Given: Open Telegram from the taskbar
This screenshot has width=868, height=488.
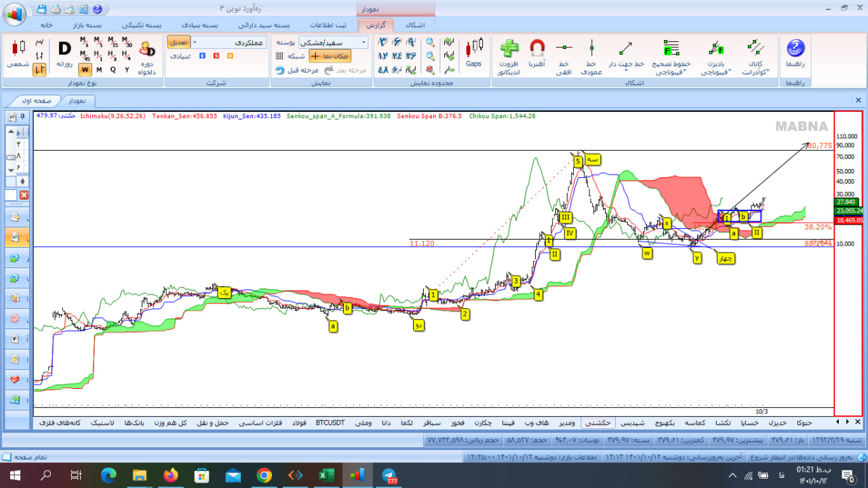Looking at the screenshot, I should click(x=389, y=475).
